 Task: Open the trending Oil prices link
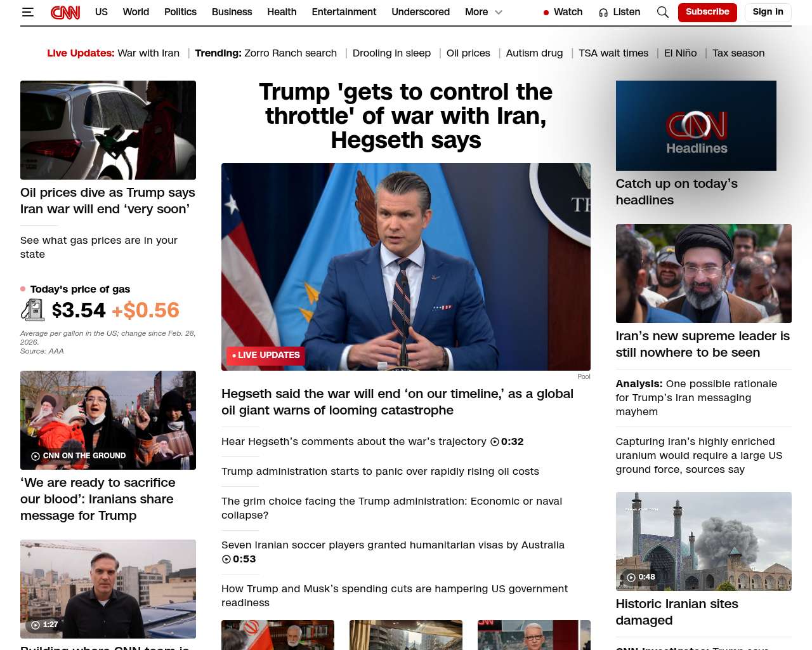[x=468, y=53]
